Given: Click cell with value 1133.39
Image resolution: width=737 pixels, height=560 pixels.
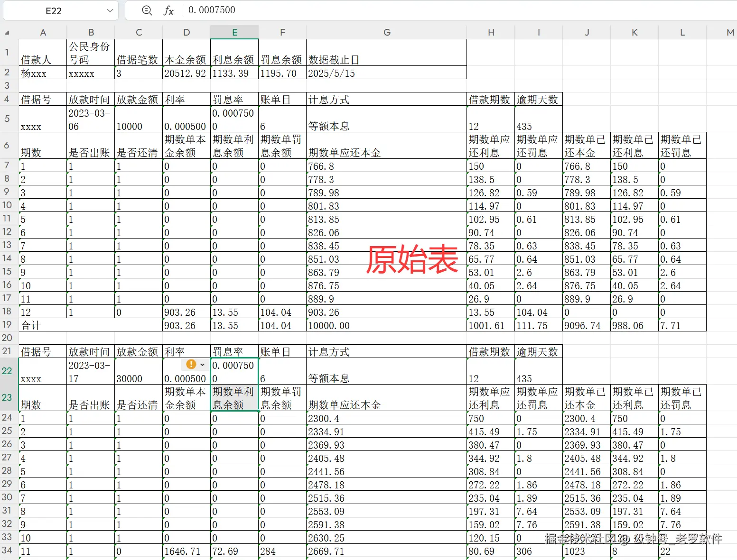Looking at the screenshot, I should 234,73.
